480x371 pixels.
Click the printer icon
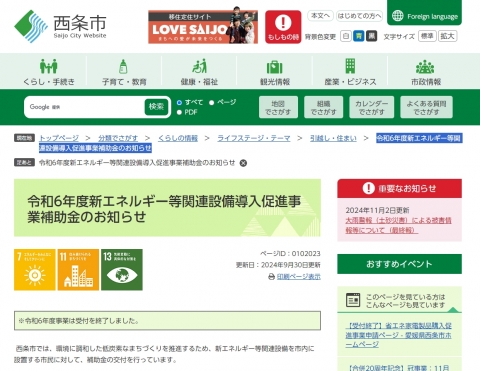[272, 277]
